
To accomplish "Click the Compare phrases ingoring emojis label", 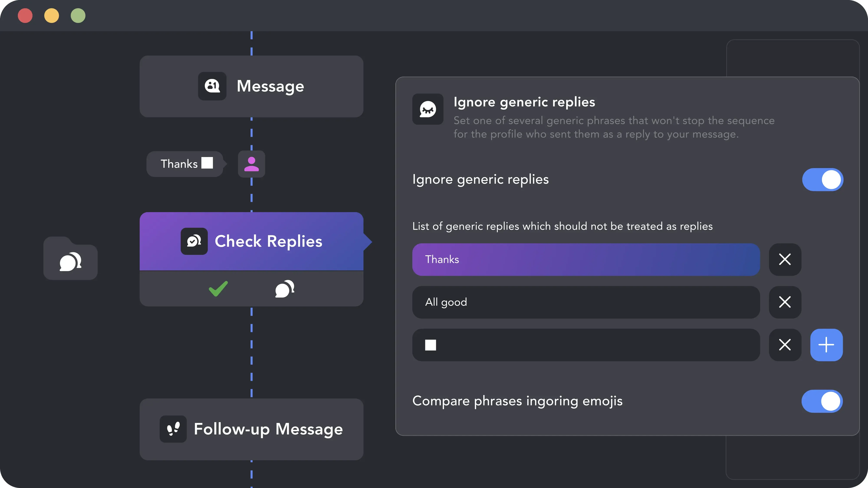I will (x=517, y=401).
